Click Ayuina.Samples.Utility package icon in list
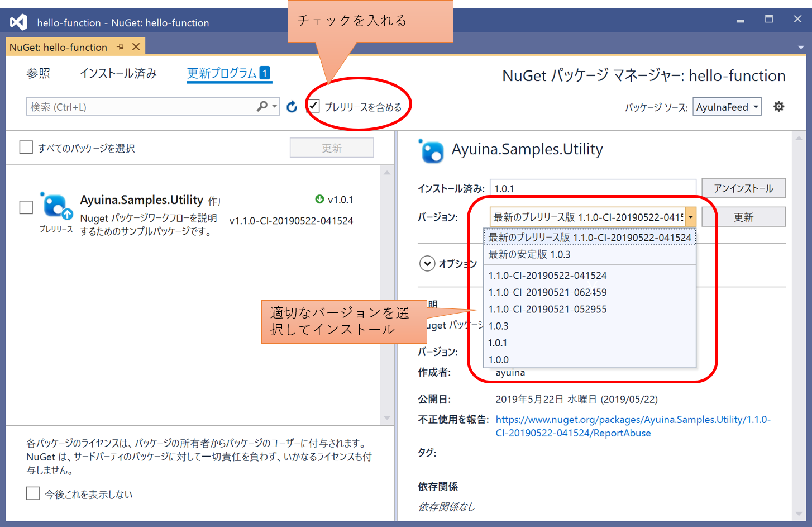This screenshot has height=527, width=812. point(56,207)
